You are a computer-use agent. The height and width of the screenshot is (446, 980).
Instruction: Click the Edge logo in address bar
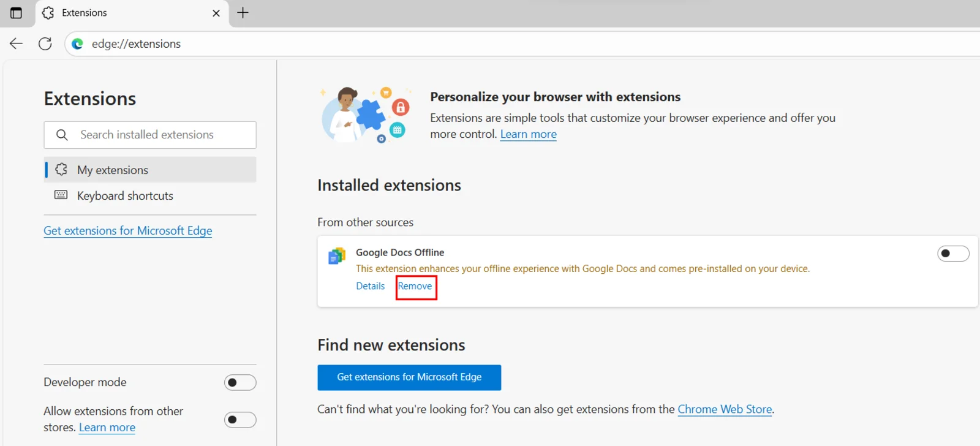click(x=78, y=43)
